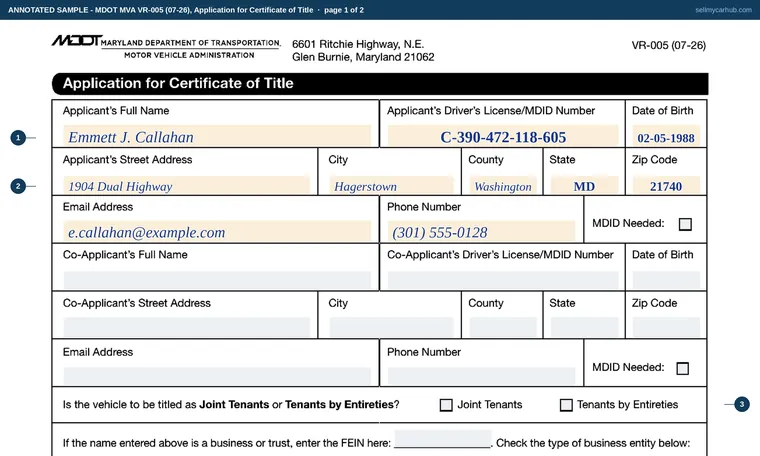
Task: Click the 'ANNOTATED SAMPLE - MDOT MVA VR-005' banner title
Action: (85, 10)
